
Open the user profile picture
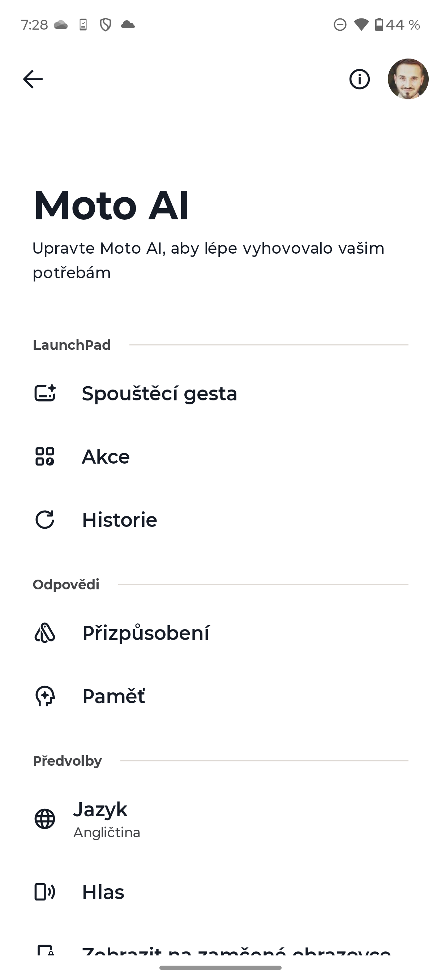coord(408,79)
